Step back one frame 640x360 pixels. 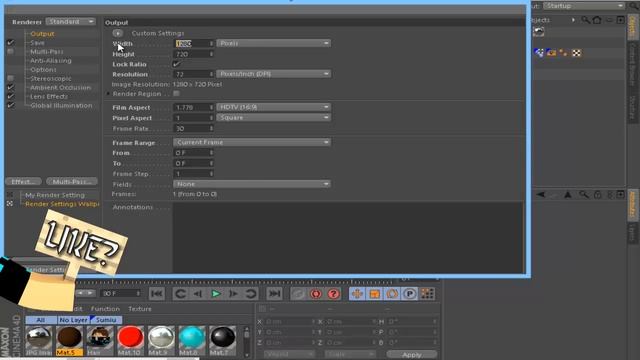[198, 293]
